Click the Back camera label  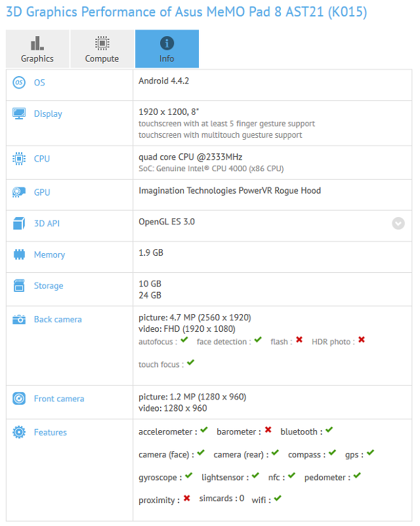[x=58, y=319]
